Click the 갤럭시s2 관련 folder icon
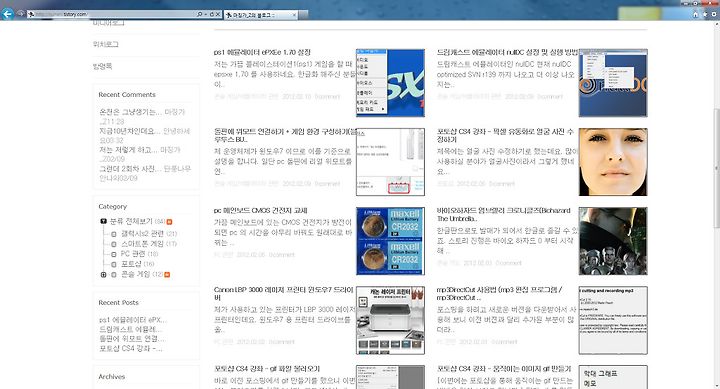The image size is (720, 389). [x=114, y=234]
